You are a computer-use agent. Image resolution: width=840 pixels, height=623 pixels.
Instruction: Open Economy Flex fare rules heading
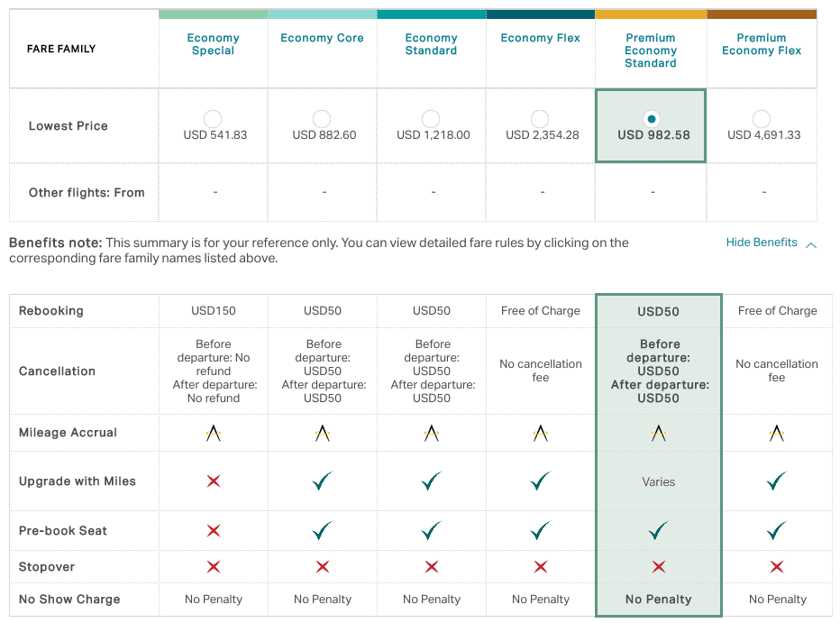(x=540, y=38)
